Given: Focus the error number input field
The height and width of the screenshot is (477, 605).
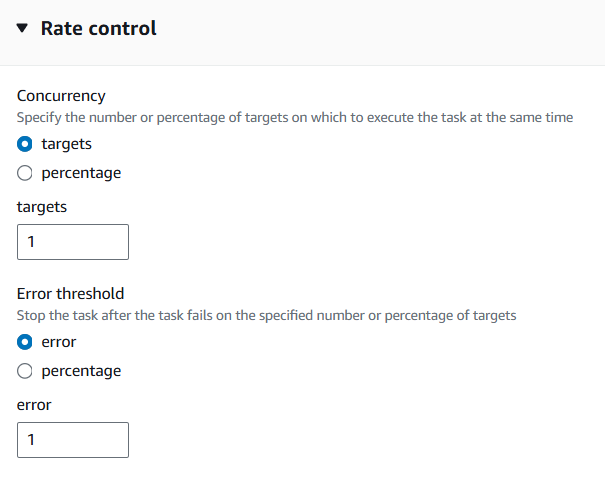Looking at the screenshot, I should point(73,440).
